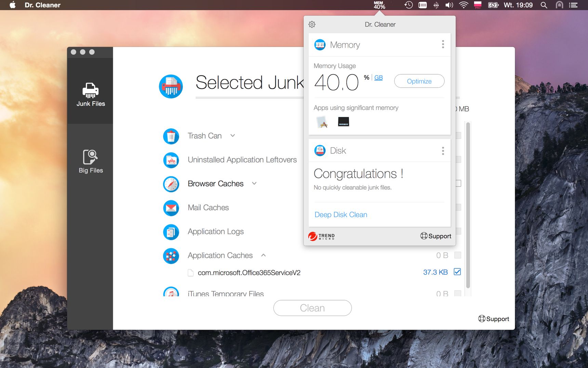Click the Optimize memory button
The width and height of the screenshot is (588, 368).
pyautogui.click(x=419, y=81)
